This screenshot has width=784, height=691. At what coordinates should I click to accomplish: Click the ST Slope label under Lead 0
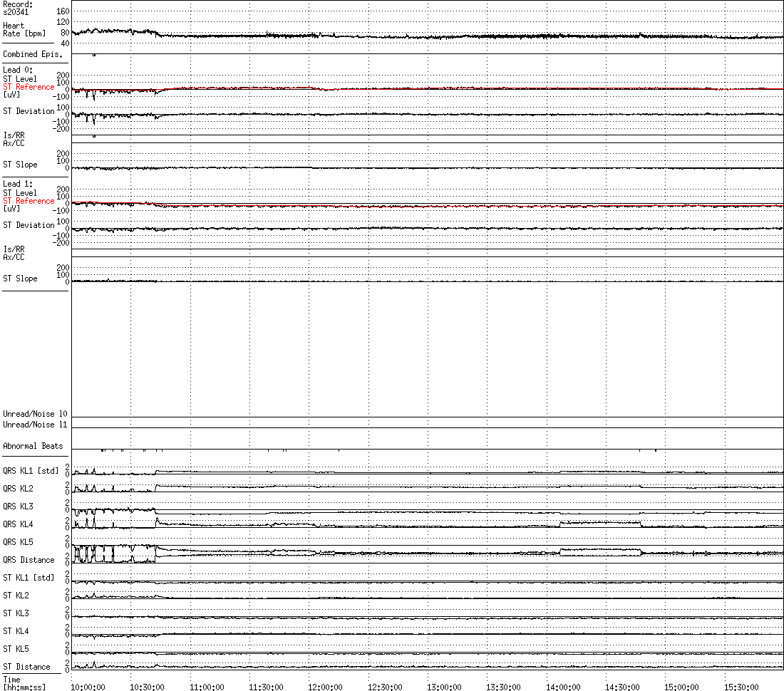20,165
